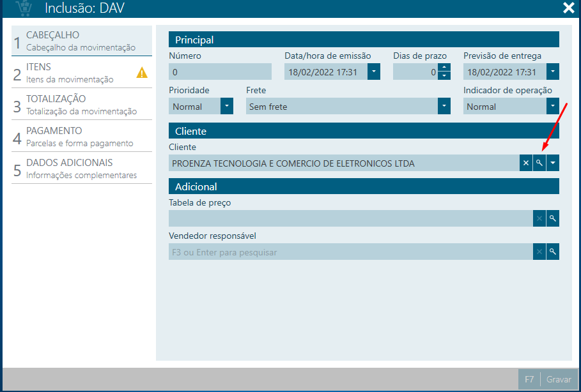Search Vendedor responsável with magnifier icon

coord(553,252)
